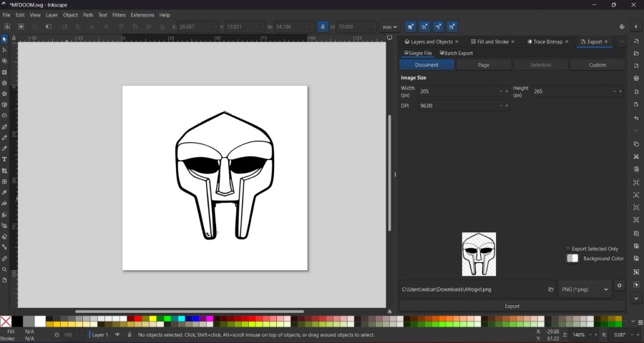The height and width of the screenshot is (343, 644).
Task: Select the Pen (Bezier) tool
Action: click(4, 126)
